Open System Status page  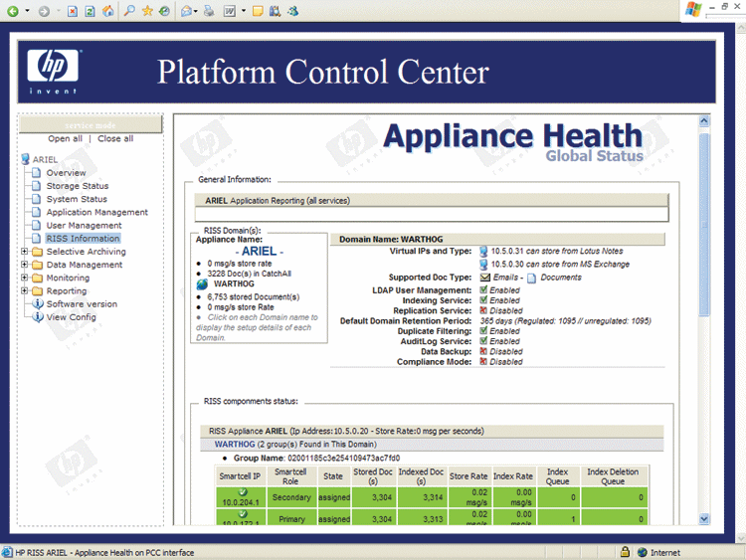click(x=77, y=199)
